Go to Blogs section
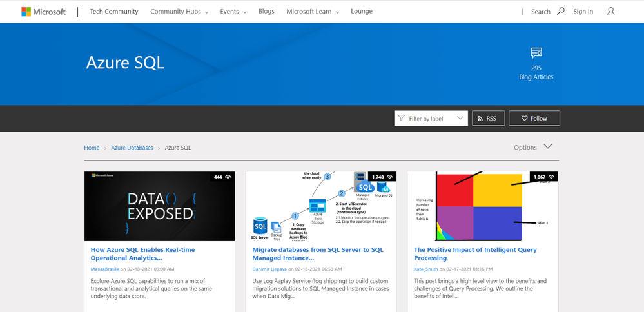The height and width of the screenshot is (312, 644). click(x=266, y=12)
